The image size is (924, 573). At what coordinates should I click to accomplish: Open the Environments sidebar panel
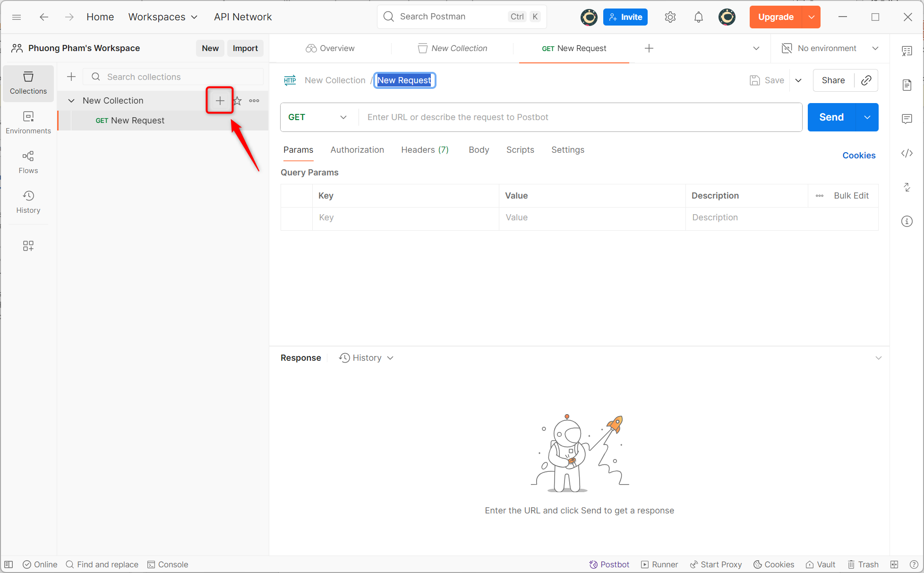(28, 122)
